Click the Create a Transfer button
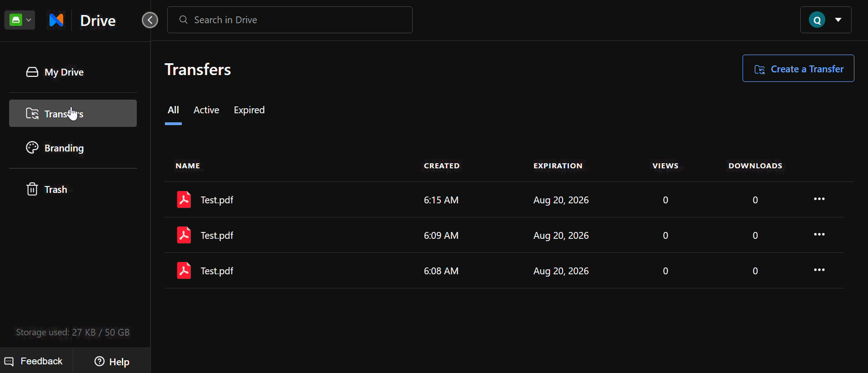This screenshot has height=373, width=868. tap(798, 68)
